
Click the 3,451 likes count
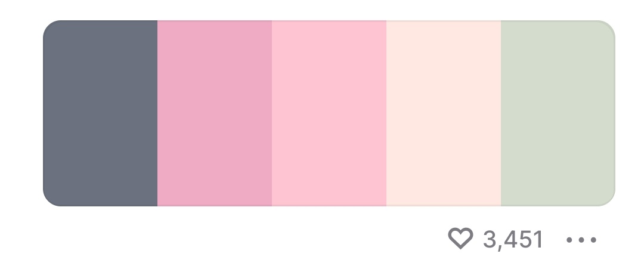point(513,240)
